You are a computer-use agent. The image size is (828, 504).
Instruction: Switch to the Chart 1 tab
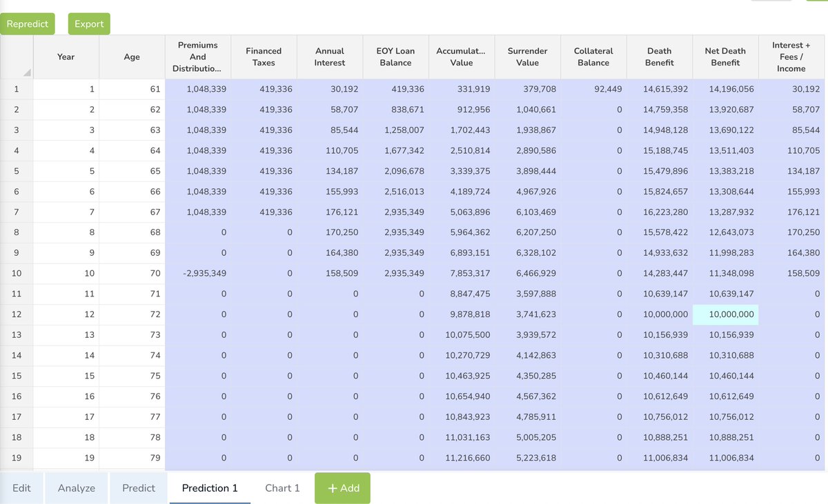click(282, 487)
